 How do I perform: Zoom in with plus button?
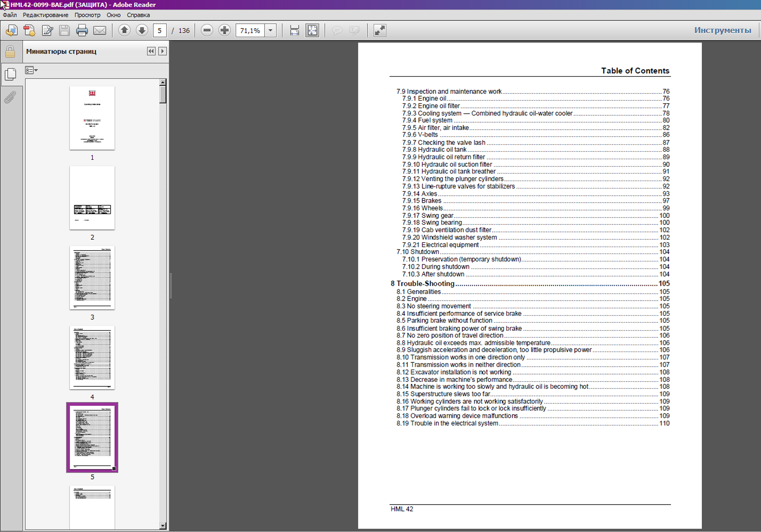(x=225, y=30)
